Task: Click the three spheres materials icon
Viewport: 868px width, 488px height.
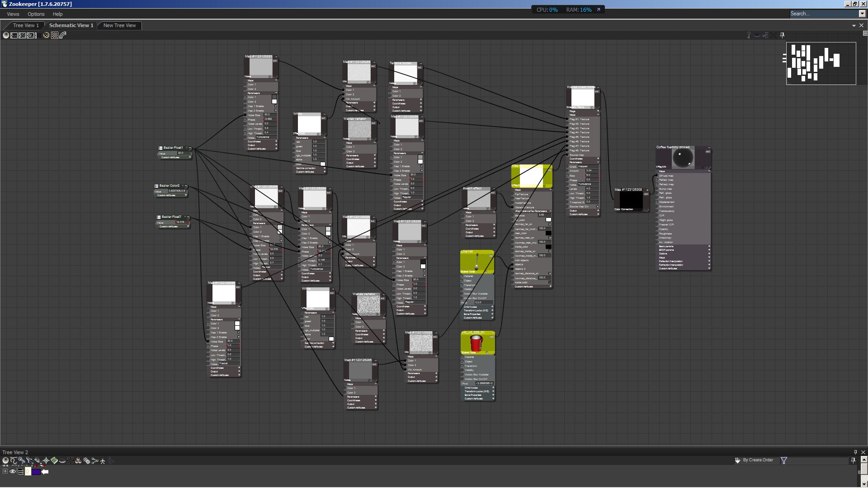Action: (78, 461)
